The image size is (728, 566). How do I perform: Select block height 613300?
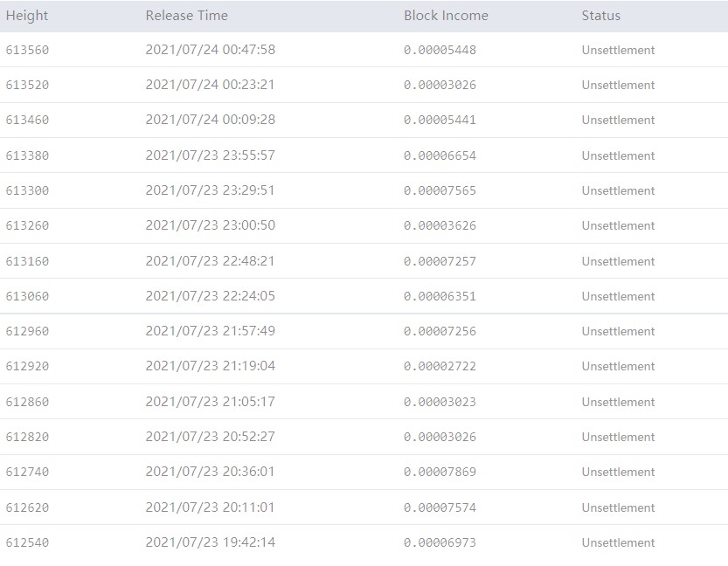click(x=27, y=190)
